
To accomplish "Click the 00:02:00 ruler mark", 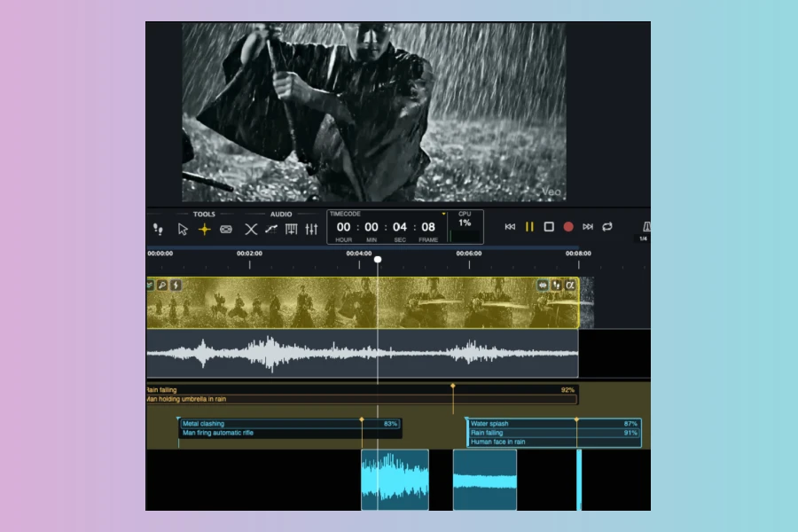I will click(249, 254).
